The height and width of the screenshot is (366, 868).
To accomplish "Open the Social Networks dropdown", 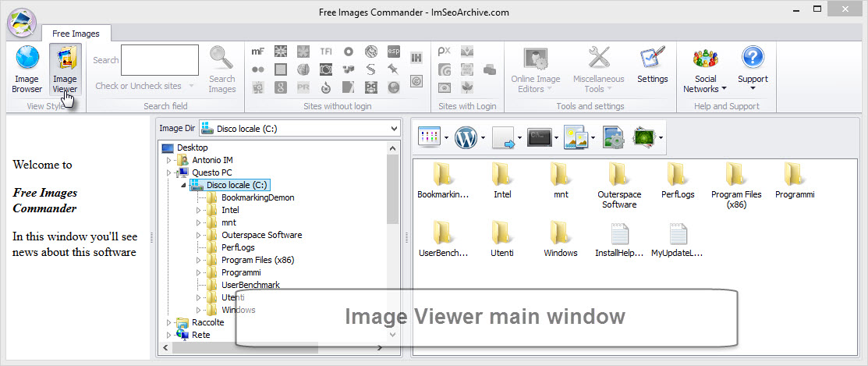I will pos(705,70).
